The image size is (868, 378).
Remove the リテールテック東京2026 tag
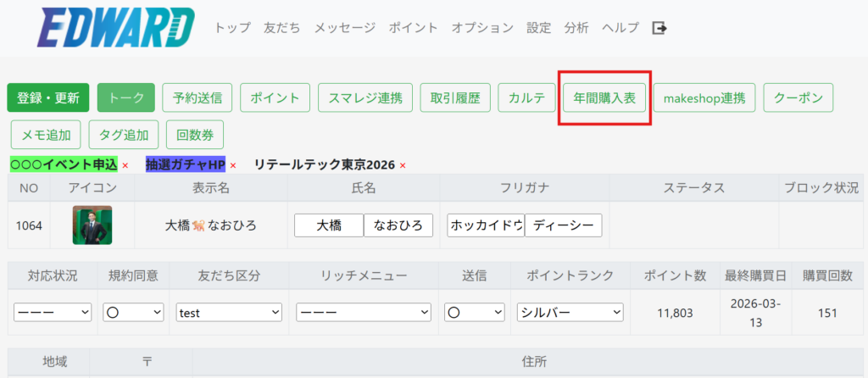pos(403,165)
